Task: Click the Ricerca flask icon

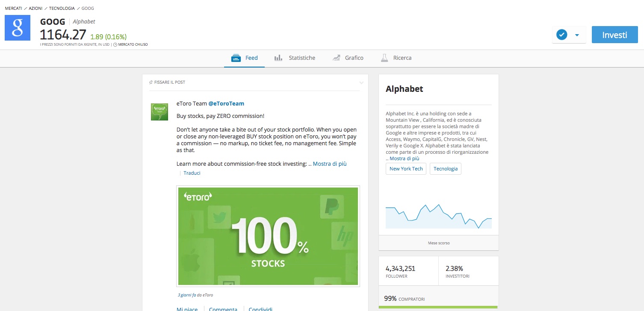Action: (384, 58)
